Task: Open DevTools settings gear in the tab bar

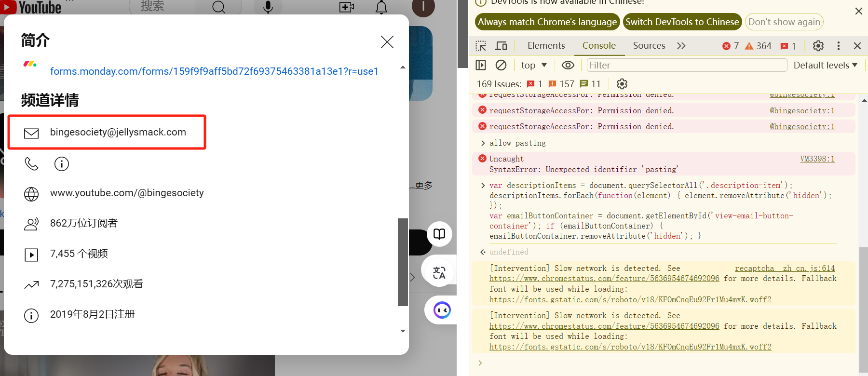Action: click(x=818, y=46)
